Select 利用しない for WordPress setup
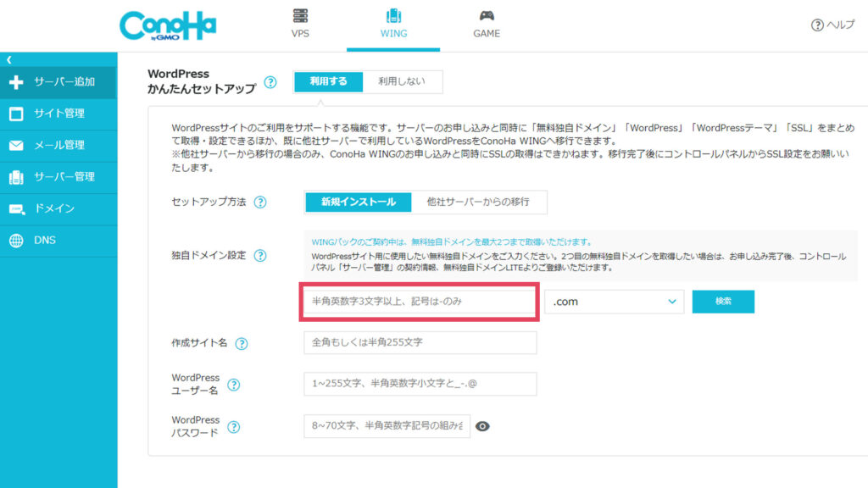The width and height of the screenshot is (868, 488). [x=402, y=81]
